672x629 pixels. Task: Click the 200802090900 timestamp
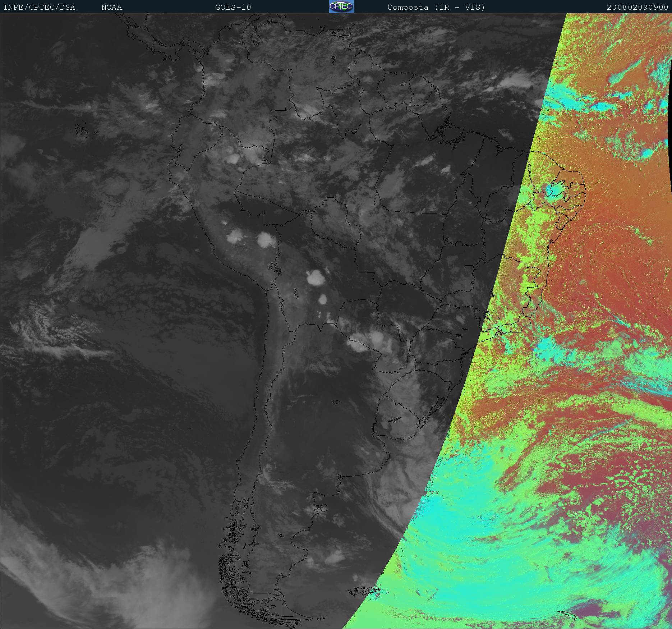(x=637, y=7)
